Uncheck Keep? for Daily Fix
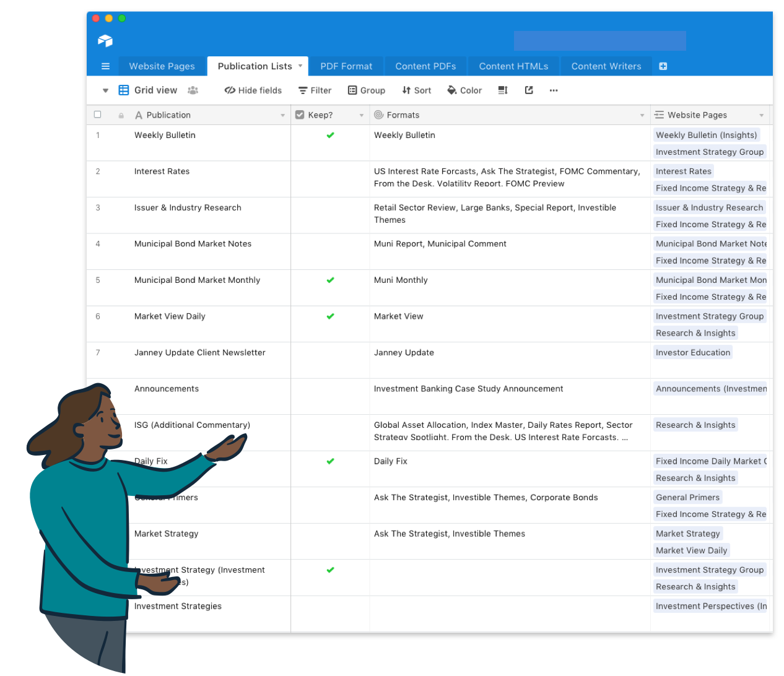784x676 pixels. [330, 461]
